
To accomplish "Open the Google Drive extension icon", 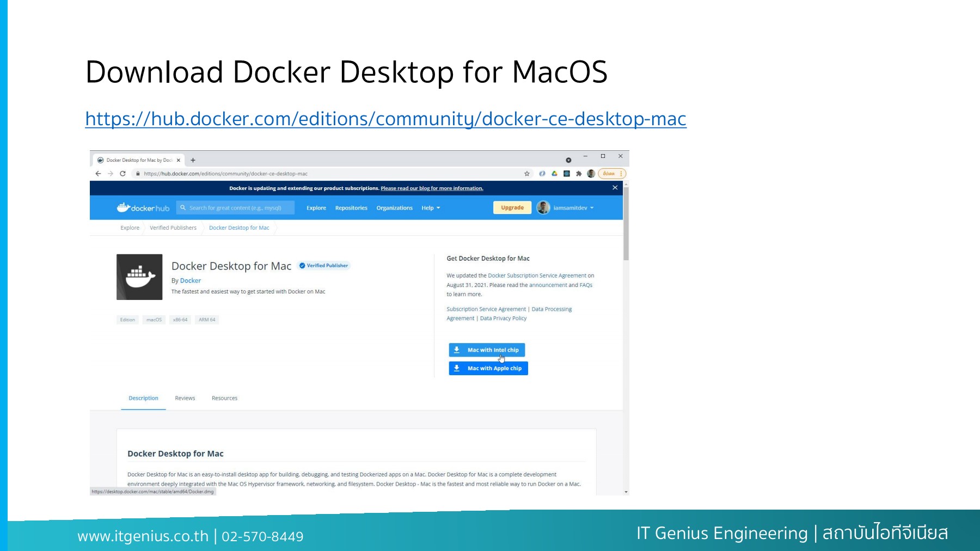I will coord(554,174).
